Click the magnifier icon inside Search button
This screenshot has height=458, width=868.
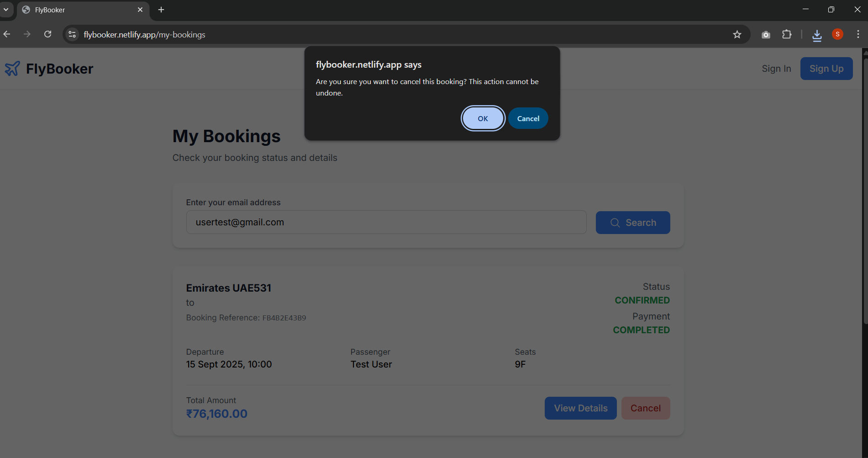[x=615, y=223]
